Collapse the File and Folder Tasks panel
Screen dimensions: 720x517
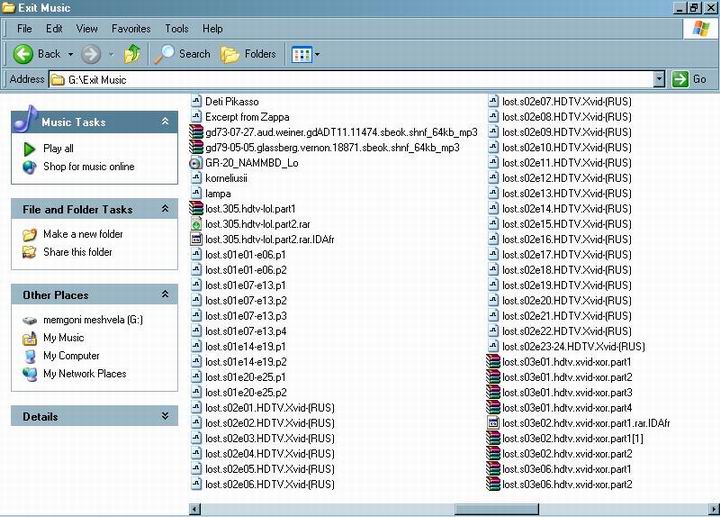point(165,210)
